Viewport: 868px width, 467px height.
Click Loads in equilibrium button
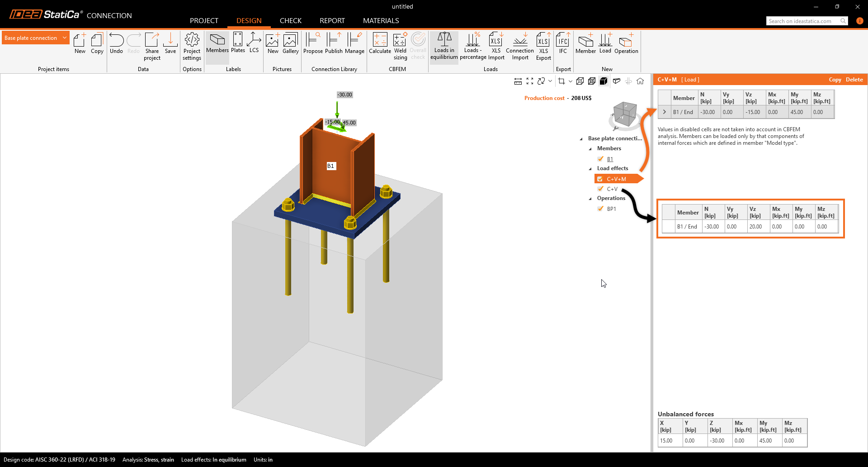point(444,46)
